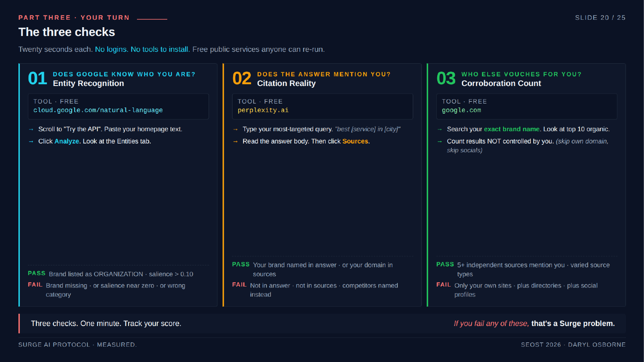Viewport: 644px width, 362px height.
Task: Click the highlighted word "Sources"
Action: coord(355,141)
